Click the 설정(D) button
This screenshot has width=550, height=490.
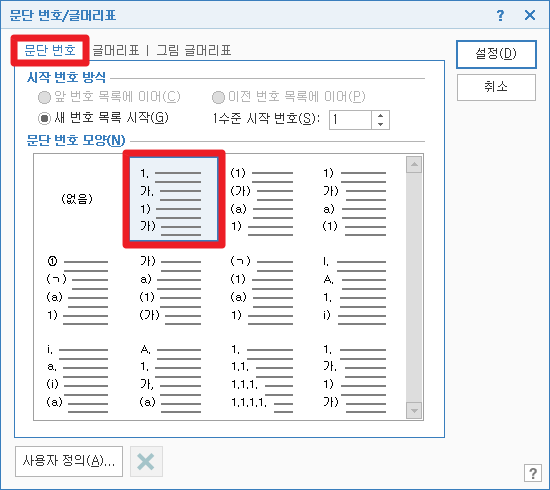pos(496,54)
